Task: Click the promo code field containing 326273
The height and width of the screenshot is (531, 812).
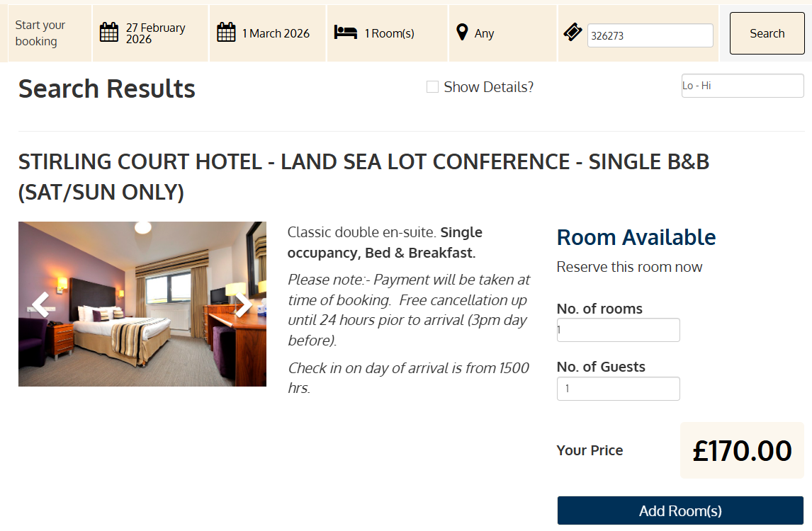Action: [x=650, y=35]
